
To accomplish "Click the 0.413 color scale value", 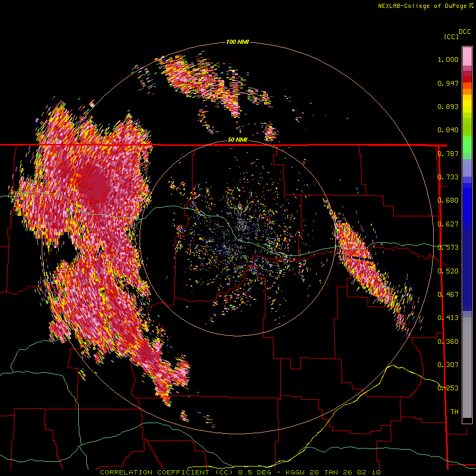I will click(x=448, y=318).
